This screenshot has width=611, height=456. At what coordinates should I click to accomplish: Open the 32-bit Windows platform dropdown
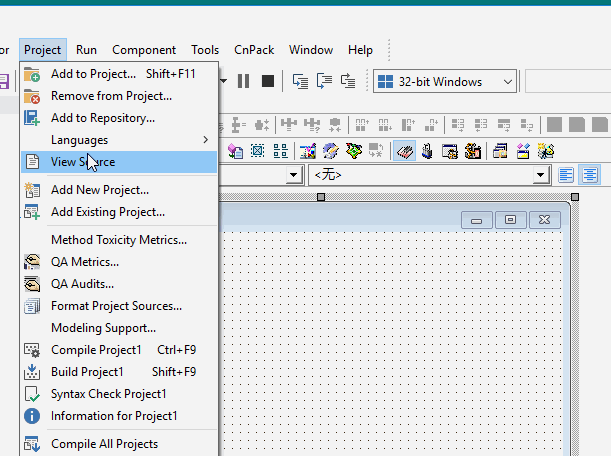click(x=445, y=82)
